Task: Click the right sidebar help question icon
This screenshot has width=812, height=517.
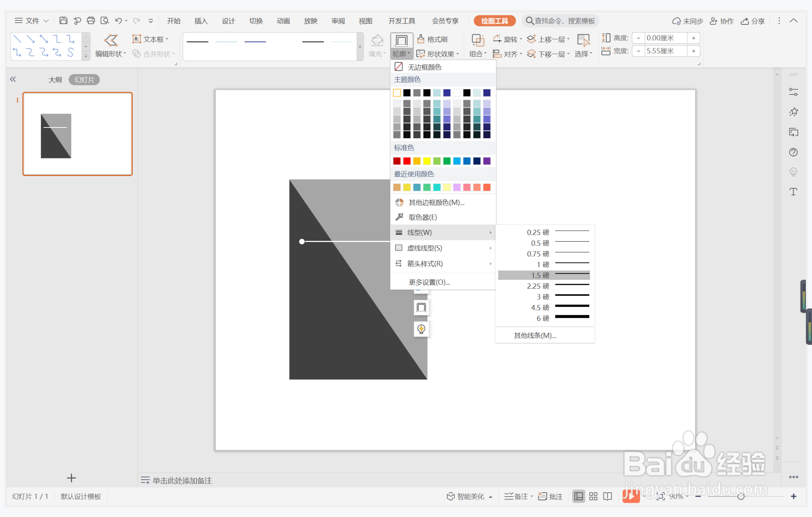Action: (793, 152)
